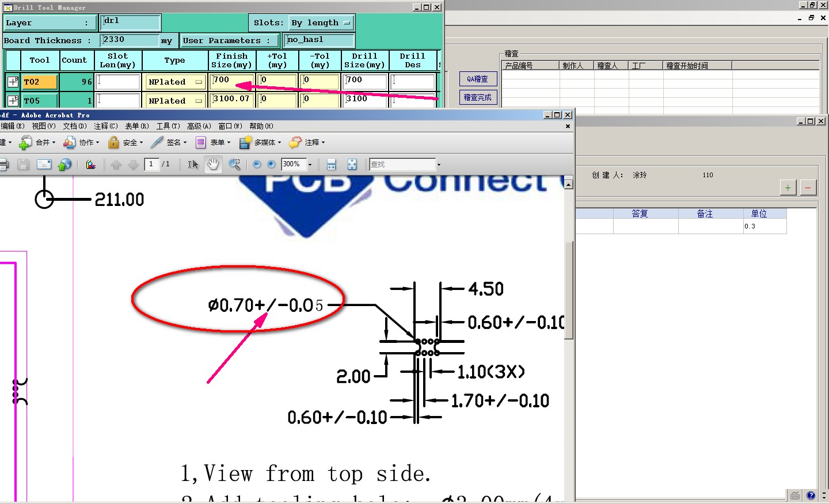
Task: Click the page number field in Acrobat
Action: click(x=151, y=165)
